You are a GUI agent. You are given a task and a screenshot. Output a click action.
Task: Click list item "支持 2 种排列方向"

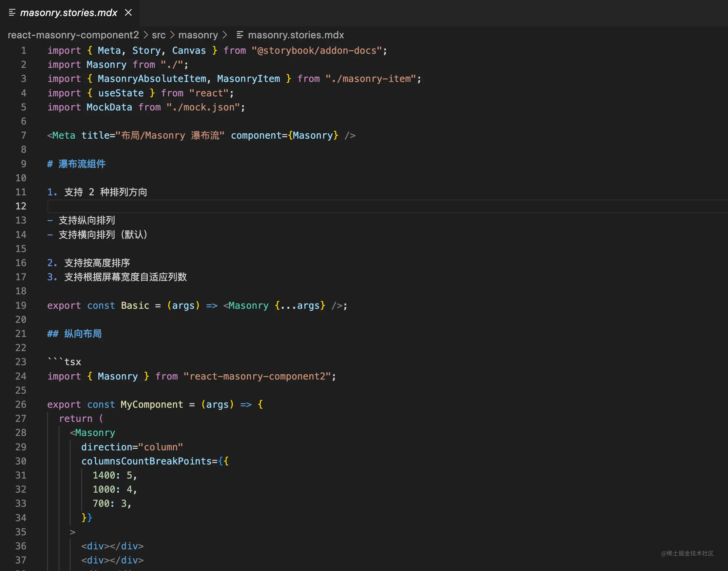click(x=105, y=192)
